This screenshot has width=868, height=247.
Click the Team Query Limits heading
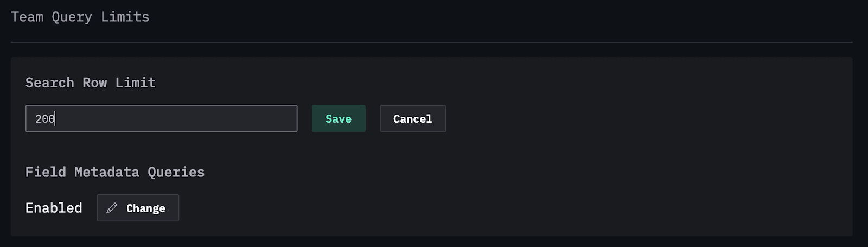click(x=80, y=17)
